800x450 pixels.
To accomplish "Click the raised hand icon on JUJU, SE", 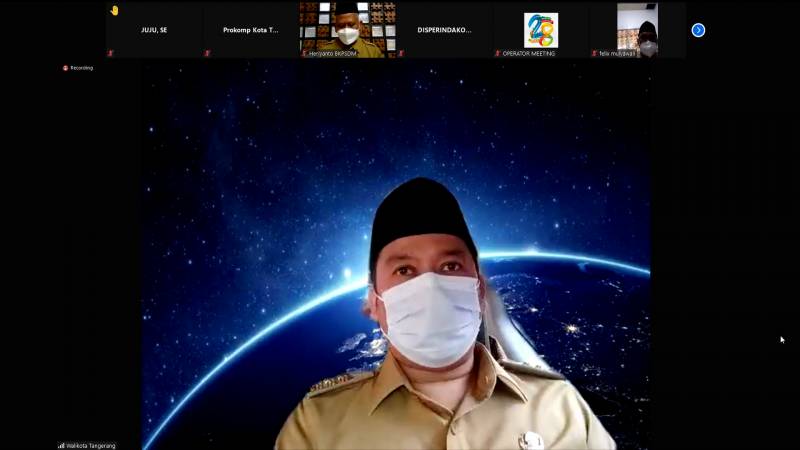I will coord(114,10).
